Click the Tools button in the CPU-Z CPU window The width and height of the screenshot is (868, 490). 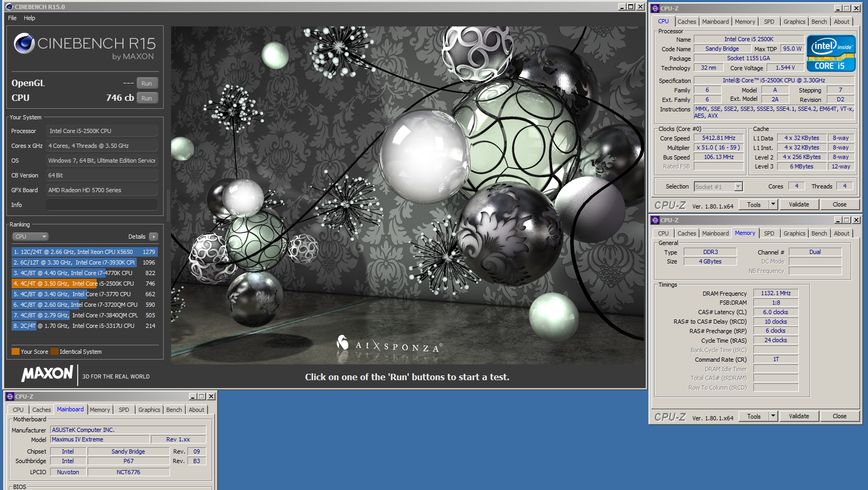754,204
